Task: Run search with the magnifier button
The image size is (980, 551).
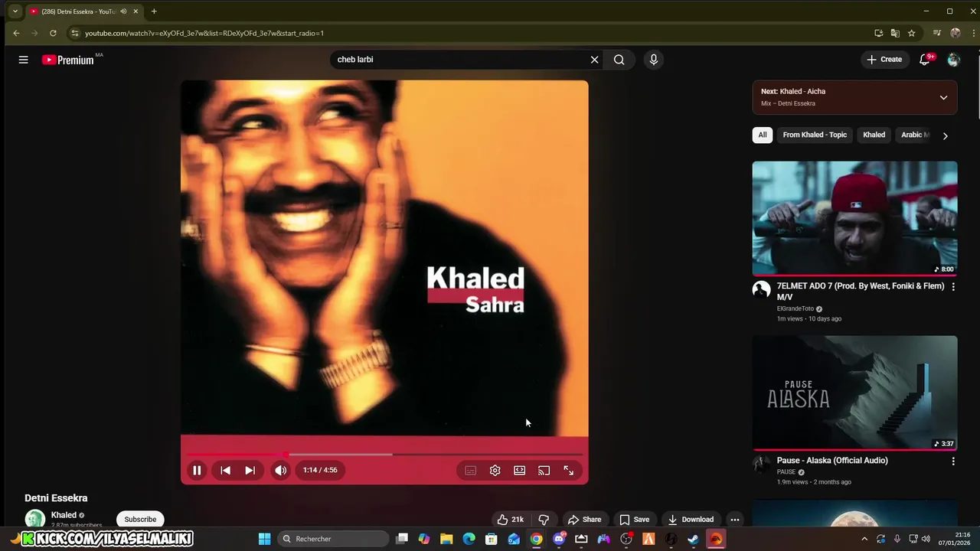Action: pyautogui.click(x=619, y=60)
